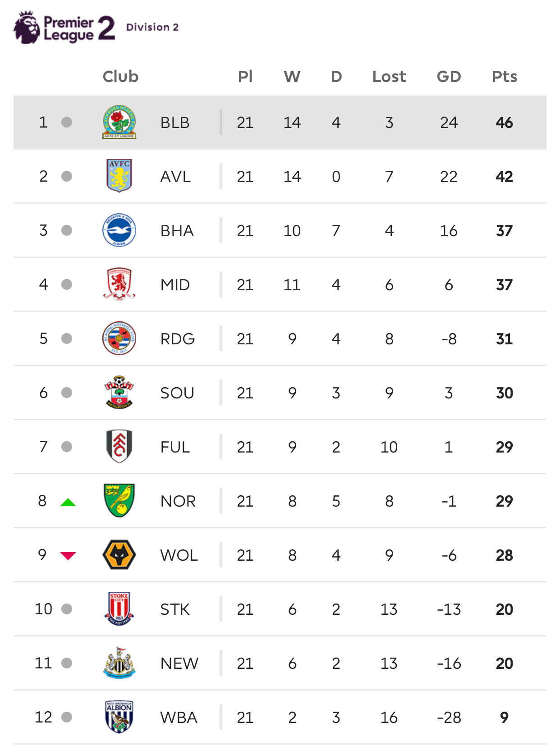
Task: Open the Middlesbrough red lion crest
Action: click(x=119, y=284)
